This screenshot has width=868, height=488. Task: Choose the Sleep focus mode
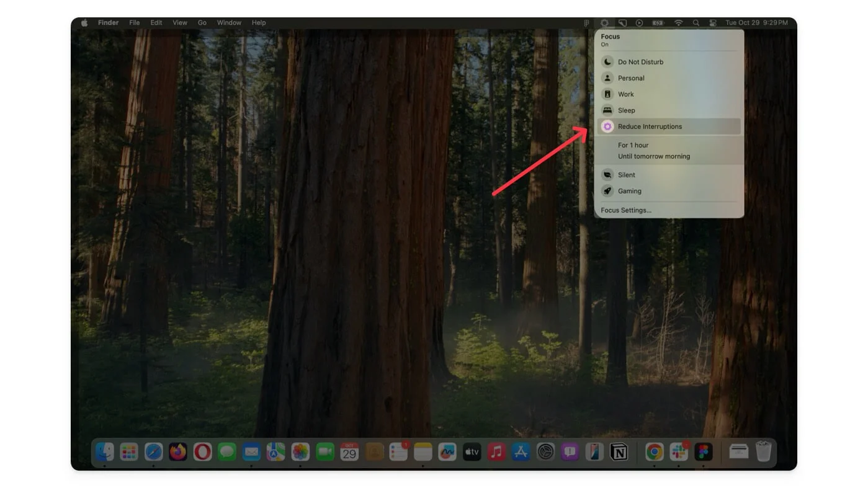click(669, 110)
